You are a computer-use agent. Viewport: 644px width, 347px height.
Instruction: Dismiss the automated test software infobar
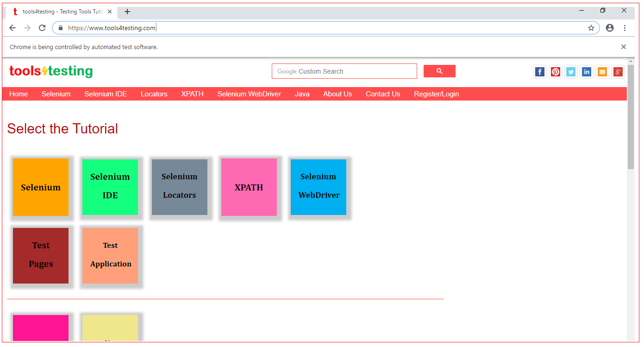[624, 47]
